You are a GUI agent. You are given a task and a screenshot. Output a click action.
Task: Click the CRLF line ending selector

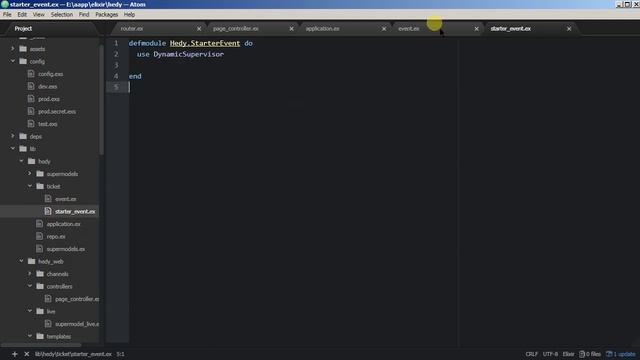531,354
